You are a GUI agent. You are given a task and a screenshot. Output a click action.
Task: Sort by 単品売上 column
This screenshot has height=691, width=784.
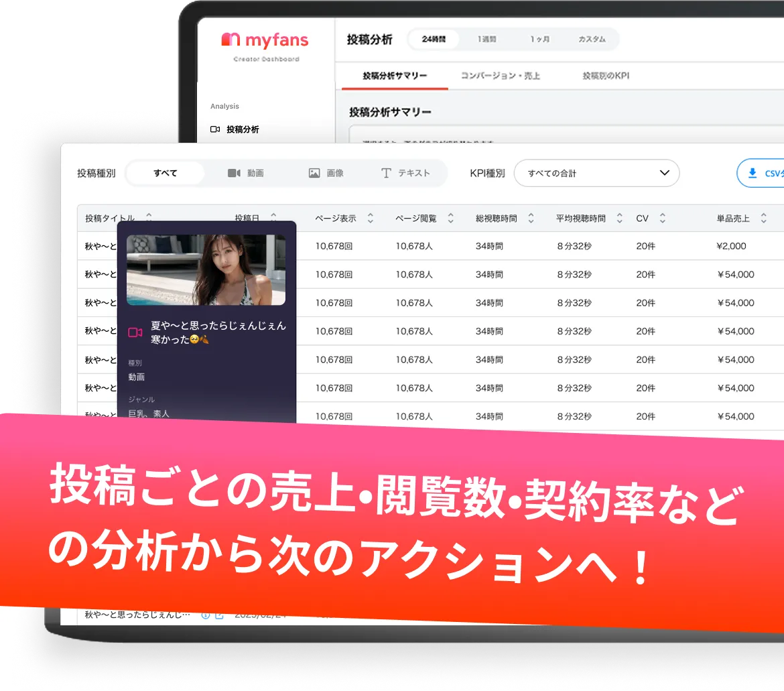point(763,218)
